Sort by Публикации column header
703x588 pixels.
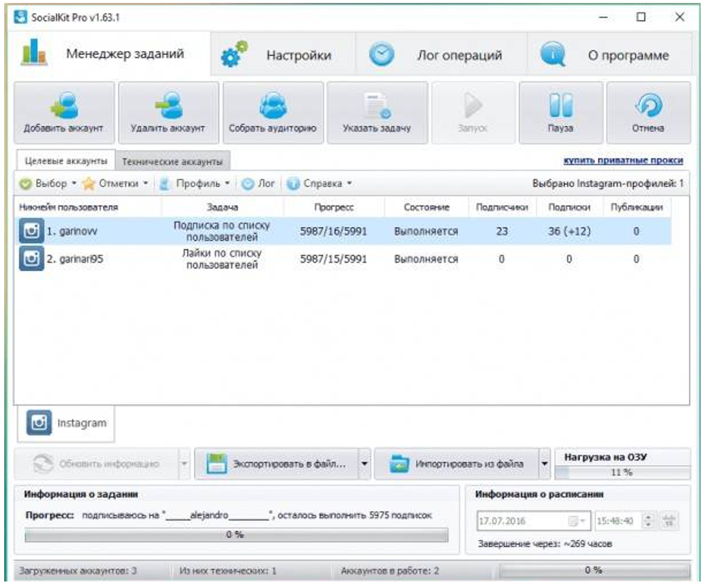[637, 207]
